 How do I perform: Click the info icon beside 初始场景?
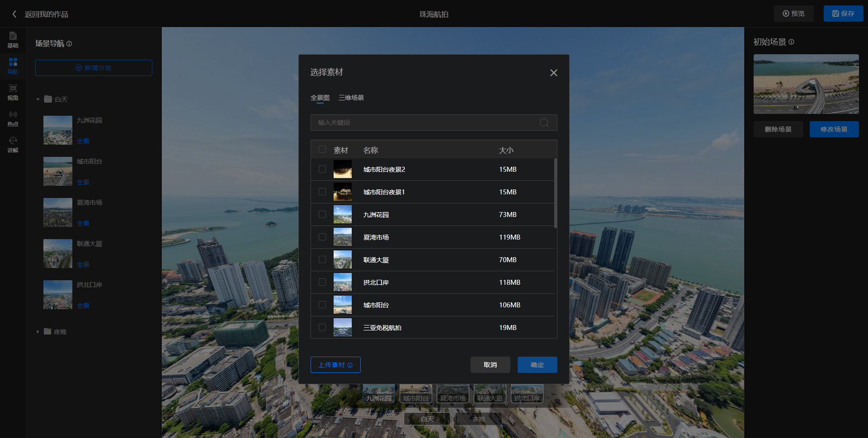click(791, 42)
